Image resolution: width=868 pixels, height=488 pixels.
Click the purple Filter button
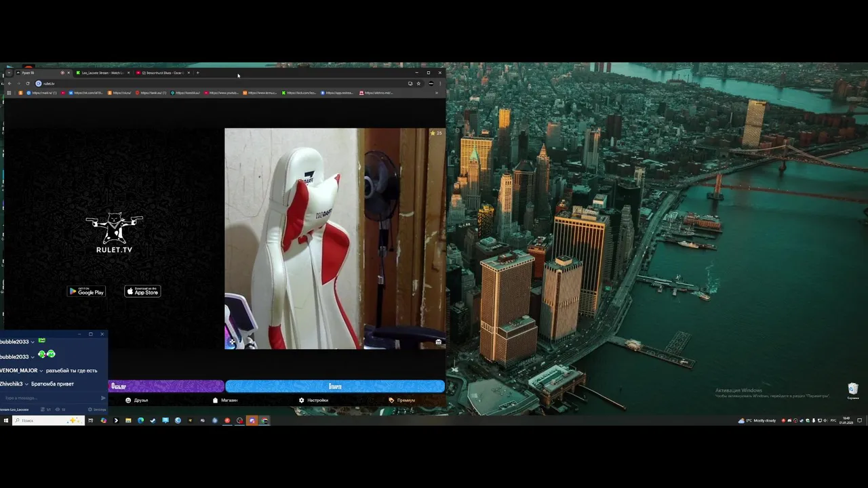166,386
